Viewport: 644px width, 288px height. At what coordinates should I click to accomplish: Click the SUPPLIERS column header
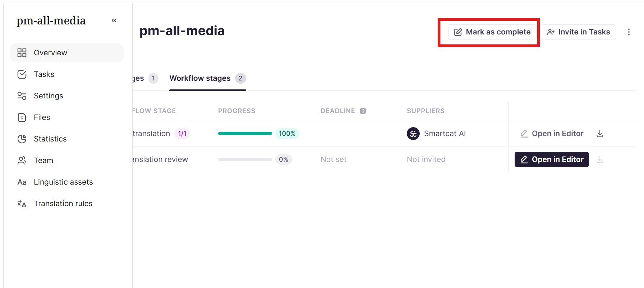(x=426, y=111)
